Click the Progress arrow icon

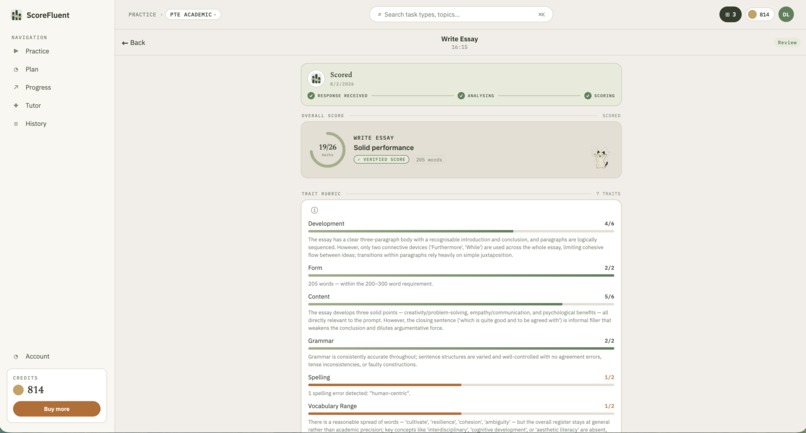click(16, 87)
